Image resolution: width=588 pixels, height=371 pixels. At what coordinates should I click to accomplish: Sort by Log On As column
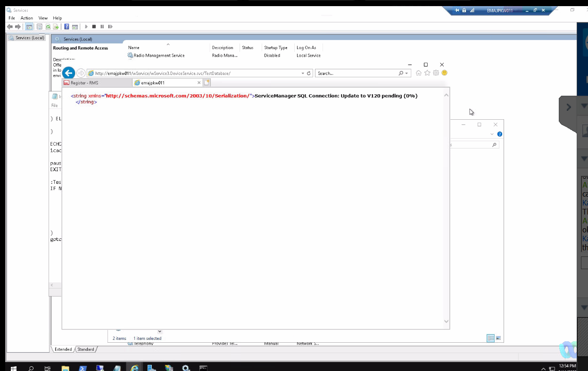tap(307, 48)
